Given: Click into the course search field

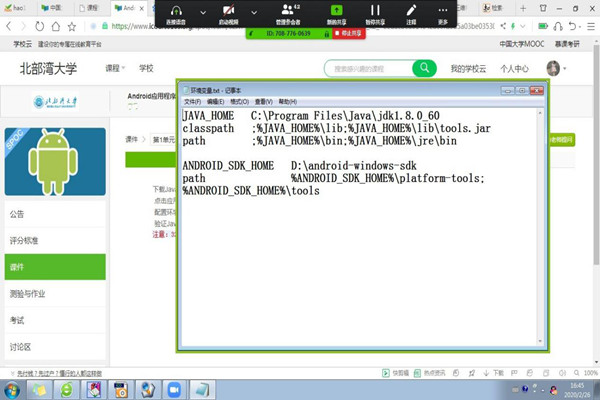Looking at the screenshot, I should (x=368, y=68).
